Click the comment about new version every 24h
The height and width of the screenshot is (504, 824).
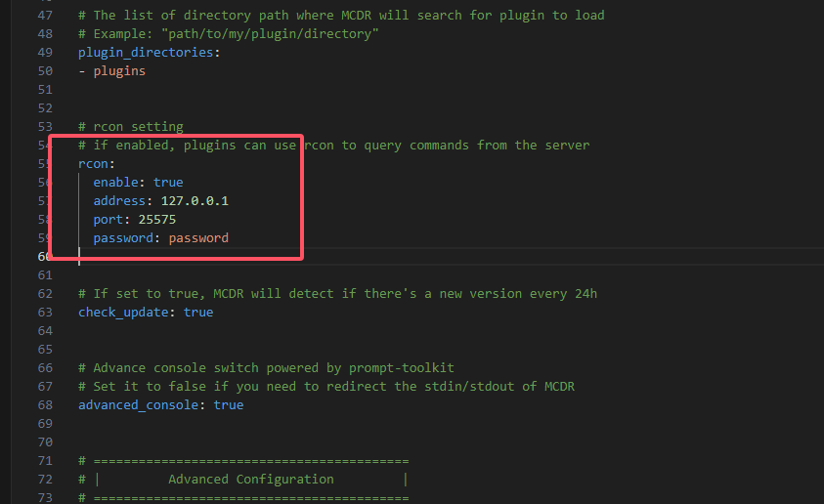click(x=337, y=293)
